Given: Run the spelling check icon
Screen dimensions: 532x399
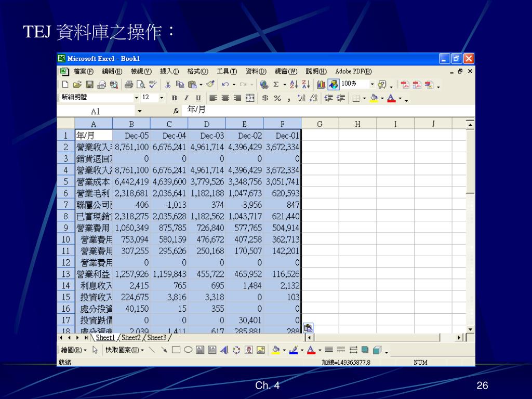Looking at the screenshot, I should pos(153,85).
